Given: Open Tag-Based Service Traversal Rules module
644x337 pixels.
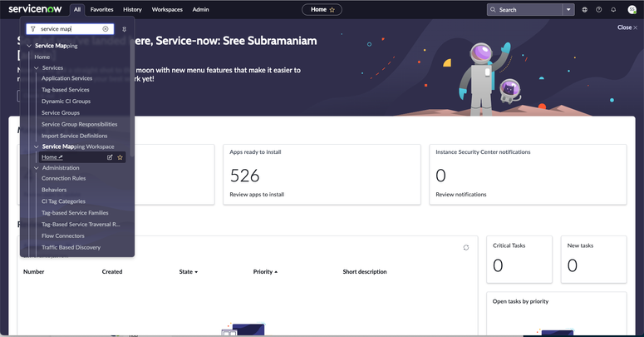Looking at the screenshot, I should (81, 225).
